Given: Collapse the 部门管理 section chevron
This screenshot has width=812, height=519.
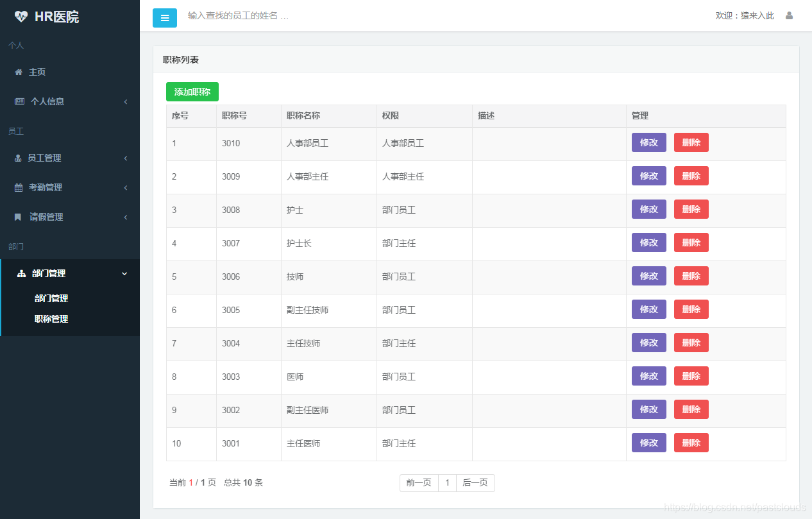Looking at the screenshot, I should [x=124, y=273].
